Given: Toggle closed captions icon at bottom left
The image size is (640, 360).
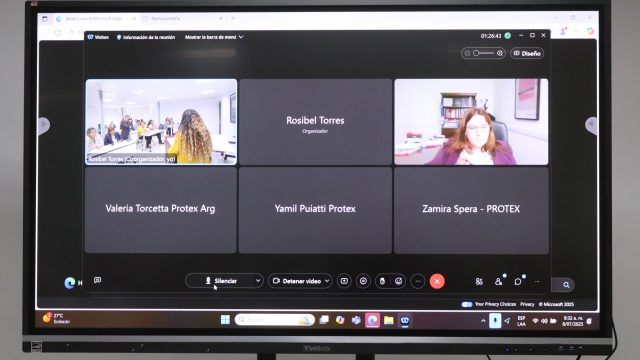Looking at the screenshot, I should [98, 280].
